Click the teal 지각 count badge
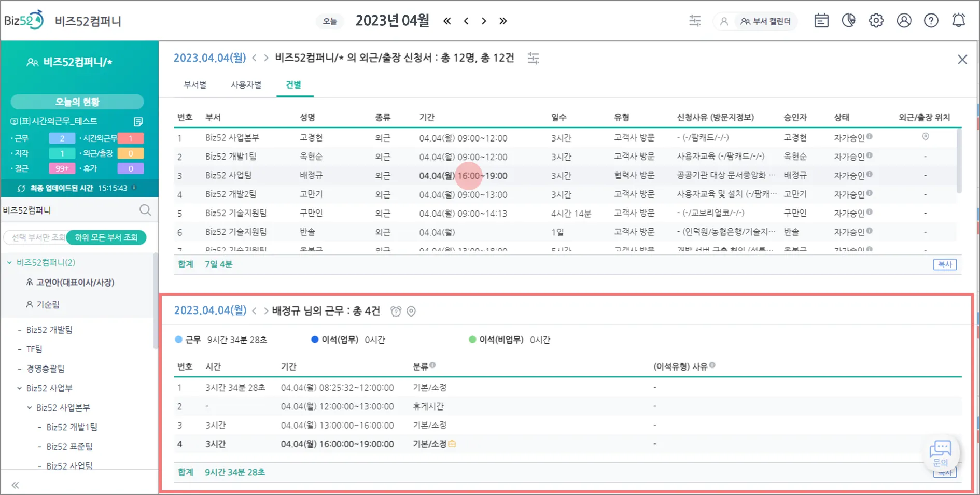 tap(62, 153)
